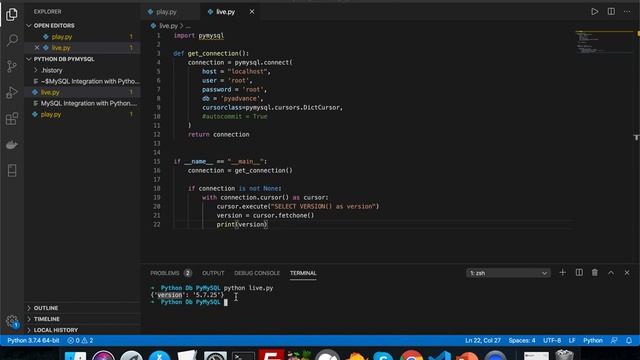This screenshot has height=360, width=640.
Task: Select Python 3.7.4 64-bit interpreter in status bar
Action: 33,340
